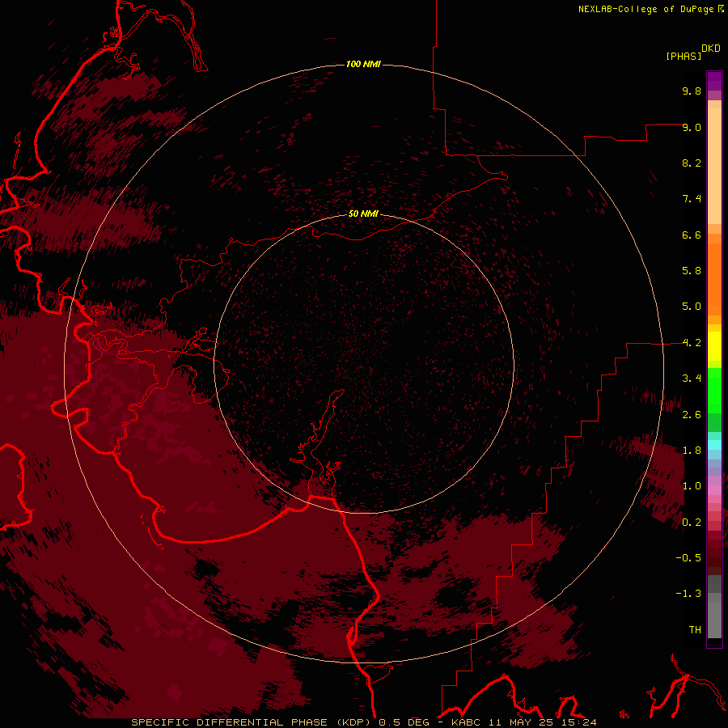Screen dimensions: 728x728
Task: Click the 5.0 value on the color scale
Action: click(692, 307)
